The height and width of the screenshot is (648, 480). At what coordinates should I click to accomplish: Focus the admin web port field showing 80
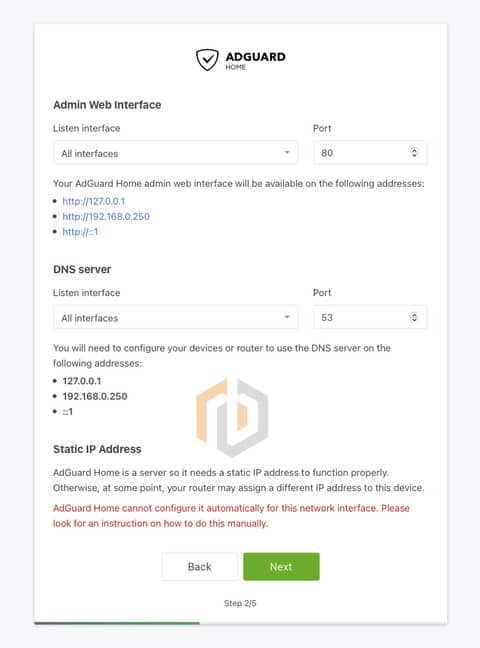click(370, 153)
